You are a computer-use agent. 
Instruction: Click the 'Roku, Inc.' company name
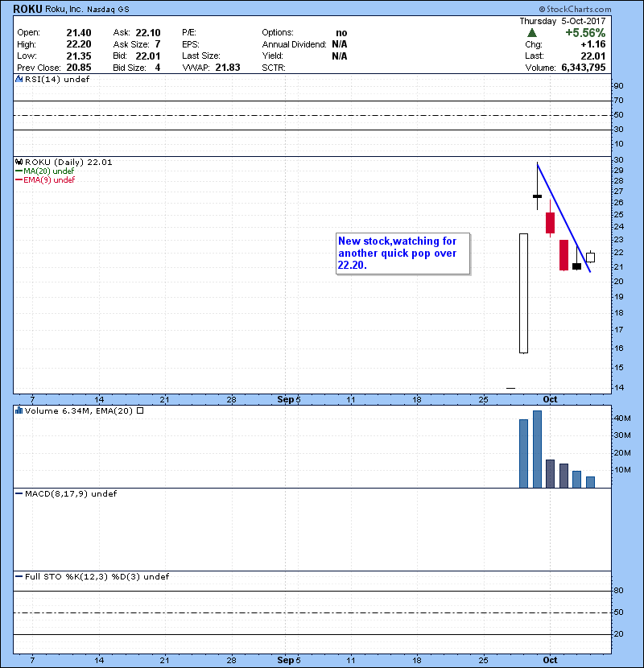tap(64, 9)
